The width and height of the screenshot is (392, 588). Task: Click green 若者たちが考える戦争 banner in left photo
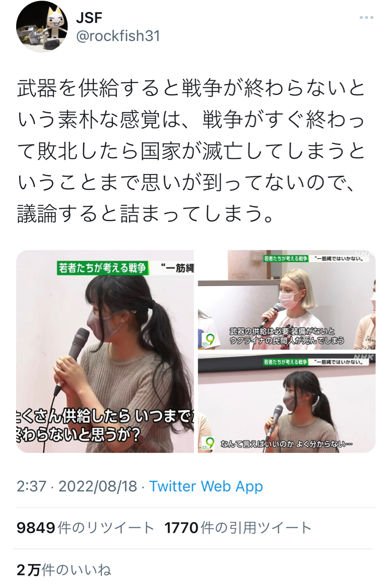point(102,268)
